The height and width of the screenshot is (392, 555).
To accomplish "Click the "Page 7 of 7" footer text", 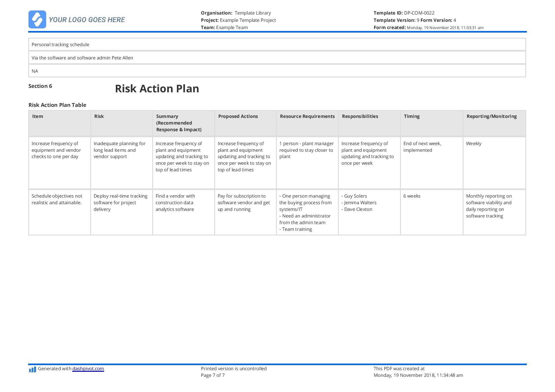I will 213,375.
